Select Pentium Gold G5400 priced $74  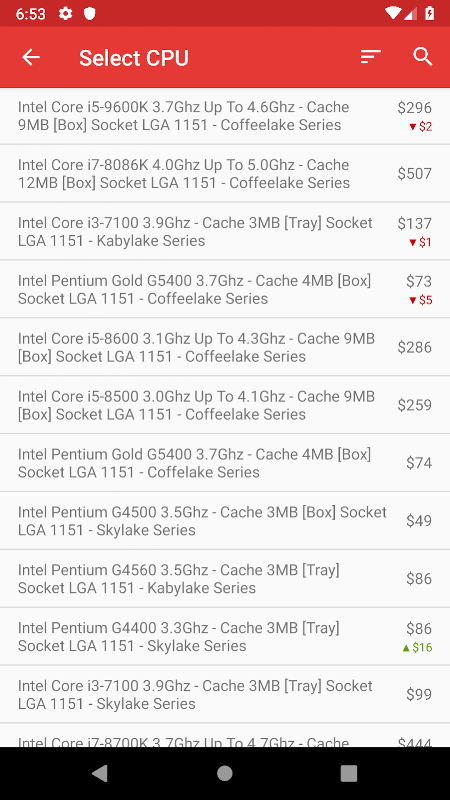[x=225, y=463]
